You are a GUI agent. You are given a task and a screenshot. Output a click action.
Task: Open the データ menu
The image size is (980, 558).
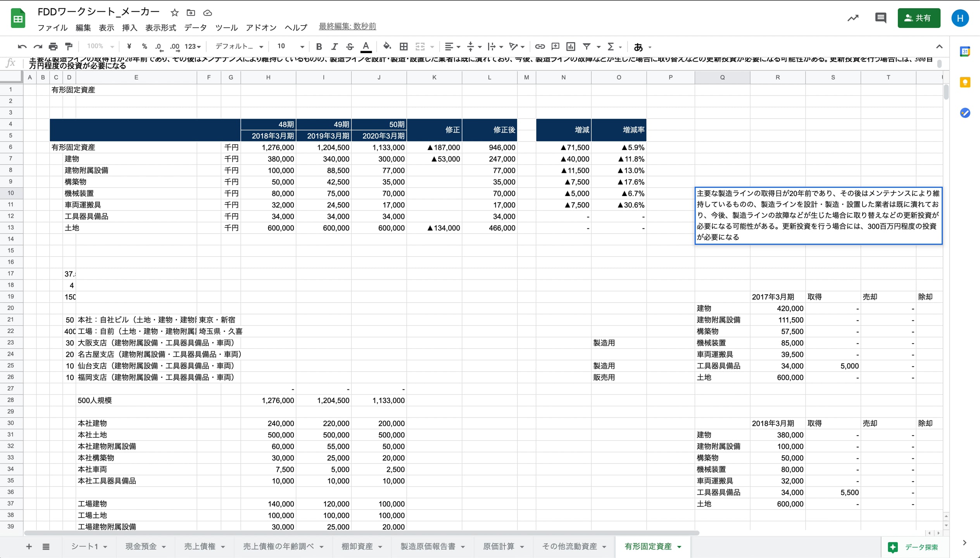195,28
